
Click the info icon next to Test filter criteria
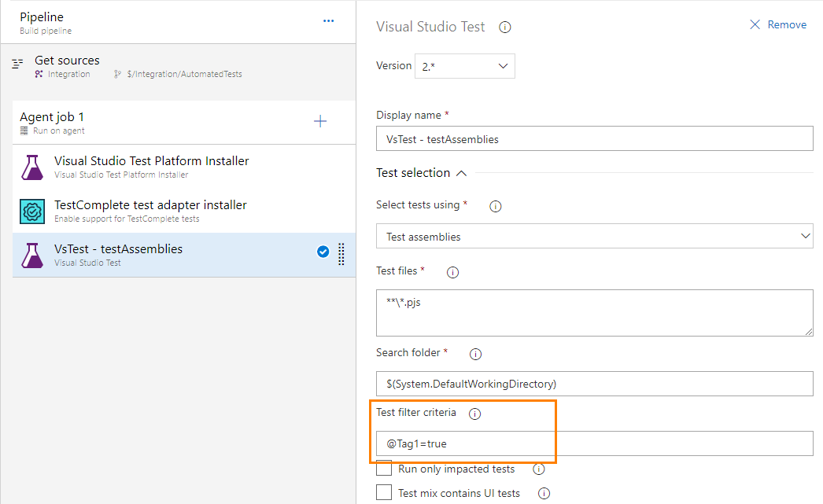point(474,413)
